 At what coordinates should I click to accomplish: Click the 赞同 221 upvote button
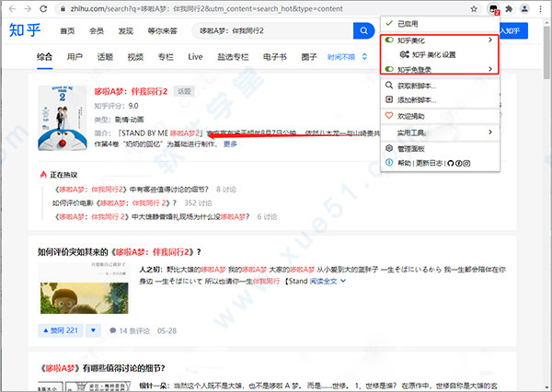click(x=61, y=330)
